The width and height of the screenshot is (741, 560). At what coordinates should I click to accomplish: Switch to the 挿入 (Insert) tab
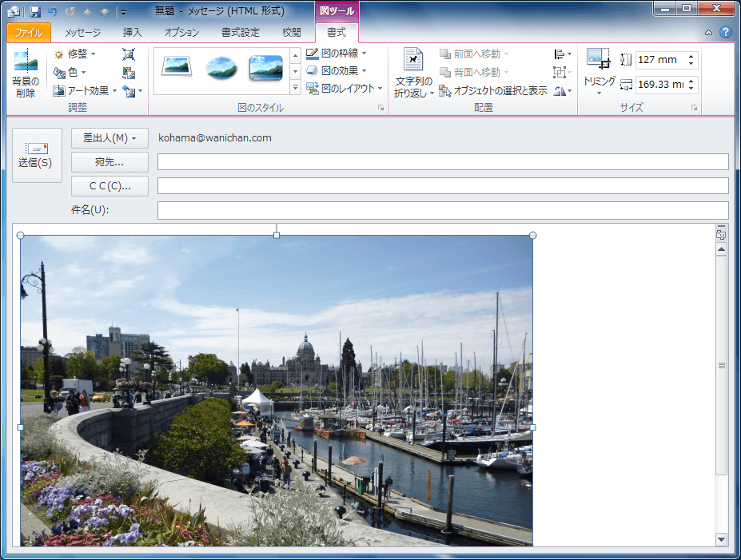point(132,33)
